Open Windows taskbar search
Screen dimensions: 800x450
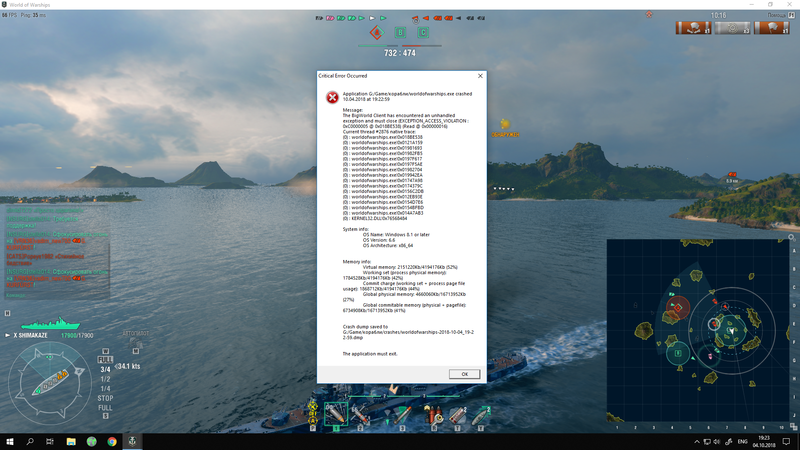30,441
